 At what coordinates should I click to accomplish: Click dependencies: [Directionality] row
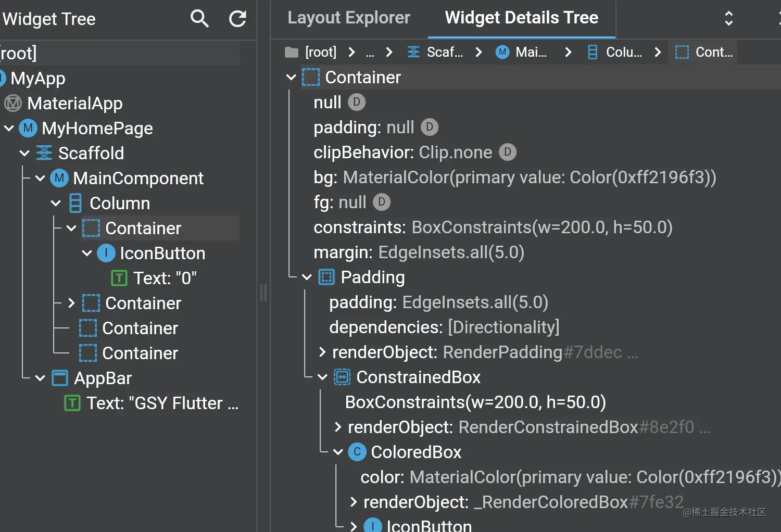click(444, 327)
